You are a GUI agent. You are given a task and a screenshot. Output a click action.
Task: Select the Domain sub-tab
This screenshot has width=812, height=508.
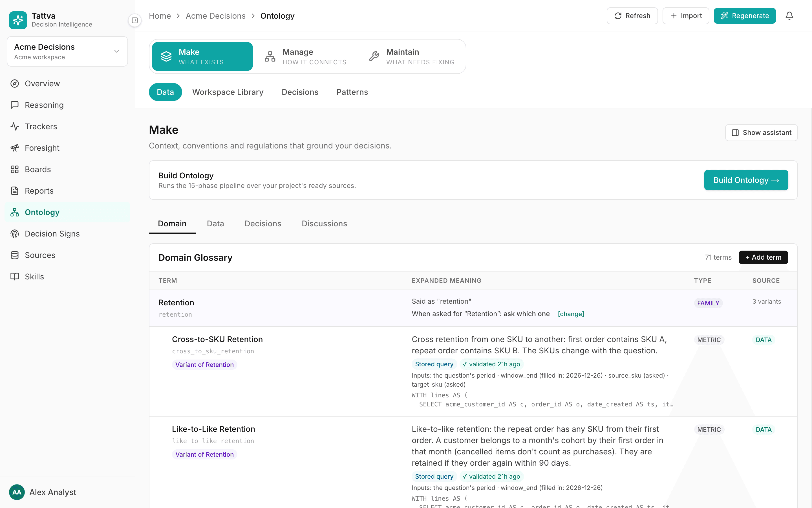tap(172, 224)
